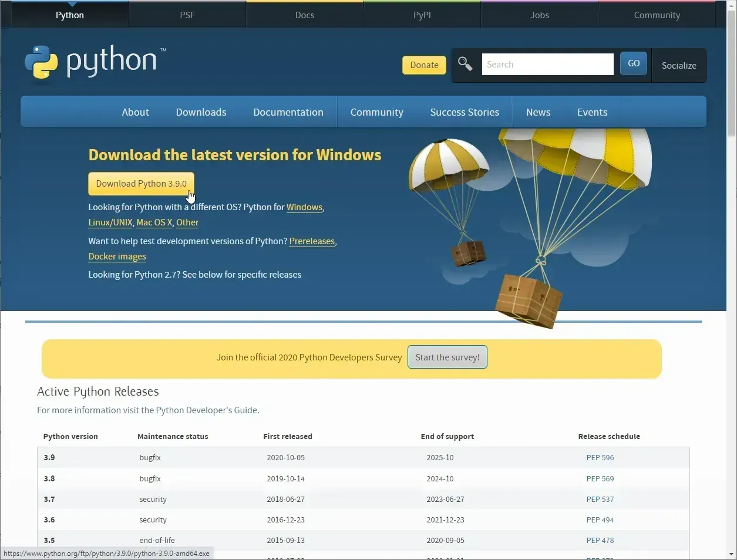737x560 pixels.
Task: Open PEP 596 release schedule link
Action: click(x=600, y=458)
